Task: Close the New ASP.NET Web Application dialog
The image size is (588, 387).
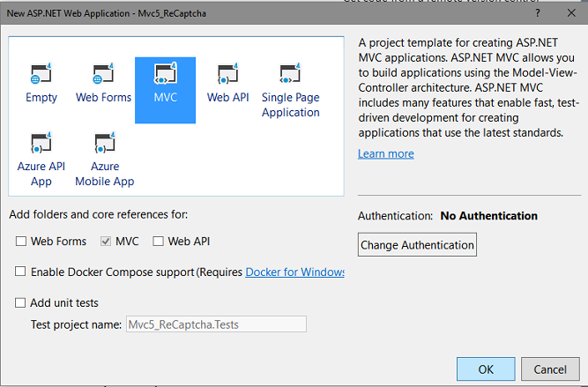Action: tap(571, 13)
